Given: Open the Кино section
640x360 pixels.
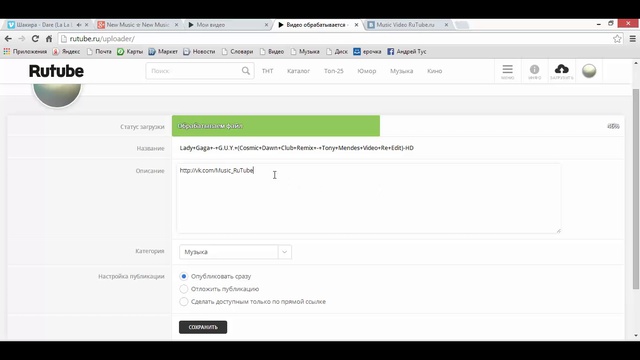Looking at the screenshot, I should pyautogui.click(x=434, y=71).
